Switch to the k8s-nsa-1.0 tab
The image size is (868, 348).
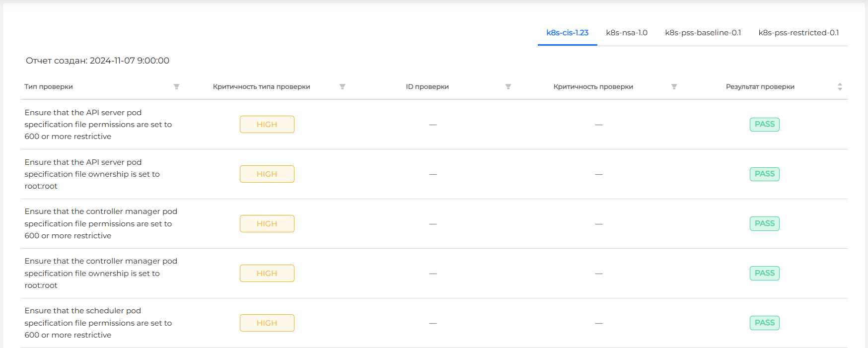point(627,33)
